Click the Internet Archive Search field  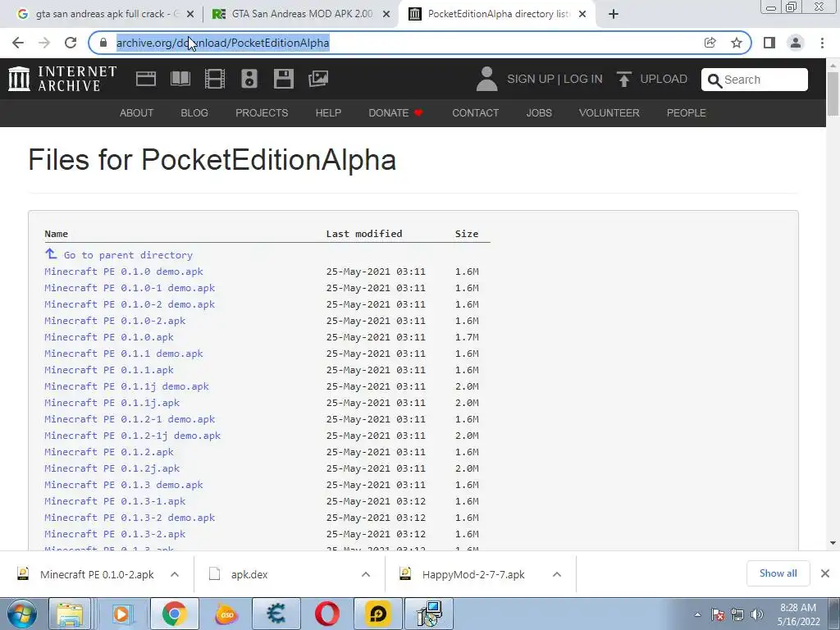(755, 80)
